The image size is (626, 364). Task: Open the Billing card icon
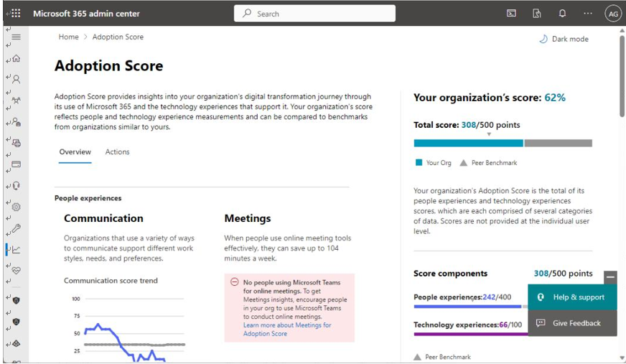[16, 164]
